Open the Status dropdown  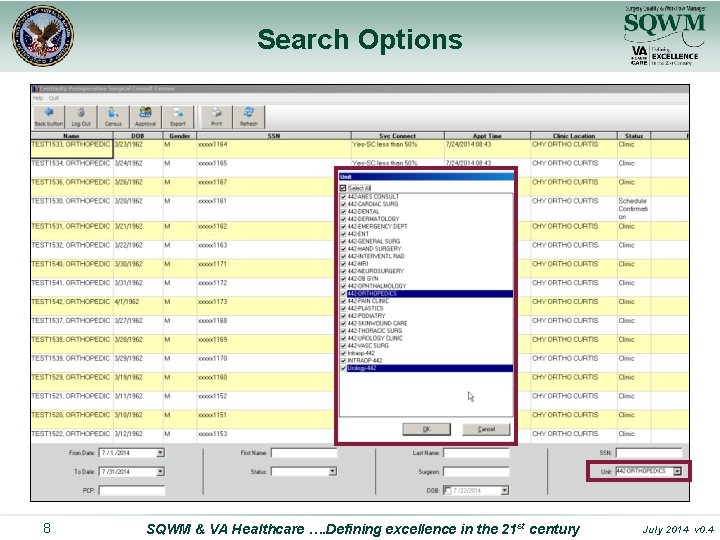(x=333, y=472)
